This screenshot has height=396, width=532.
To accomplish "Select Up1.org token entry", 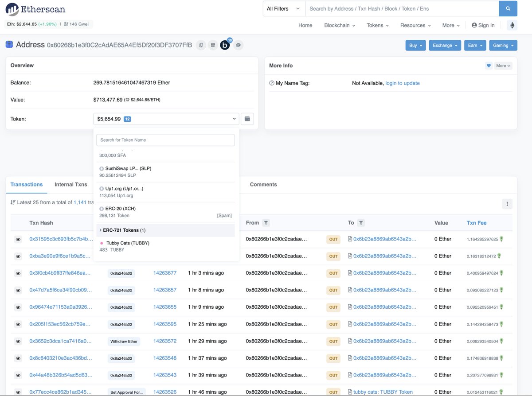I will [x=165, y=192].
